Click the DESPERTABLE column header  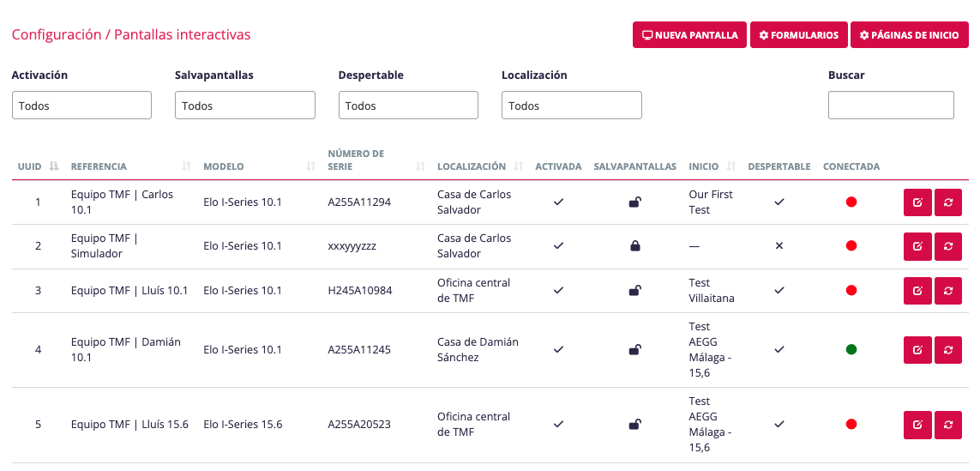coord(779,167)
